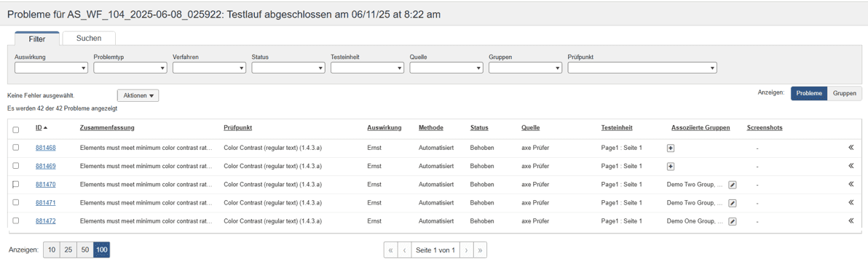Sort by Auswirkung column header
Image resolution: width=868 pixels, height=267 pixels.
coord(384,128)
